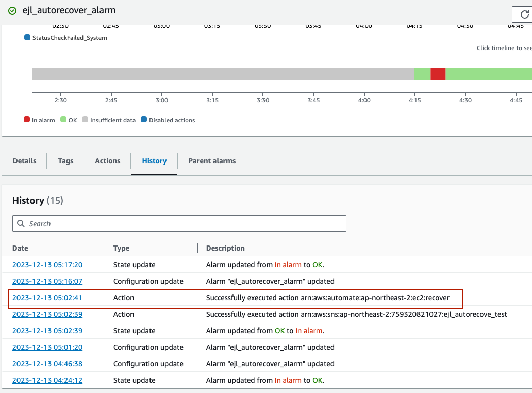Viewport: 532px width, 393px height.
Task: Open the 2023-12-13 05:17:20 history entry
Action: [x=47, y=265]
